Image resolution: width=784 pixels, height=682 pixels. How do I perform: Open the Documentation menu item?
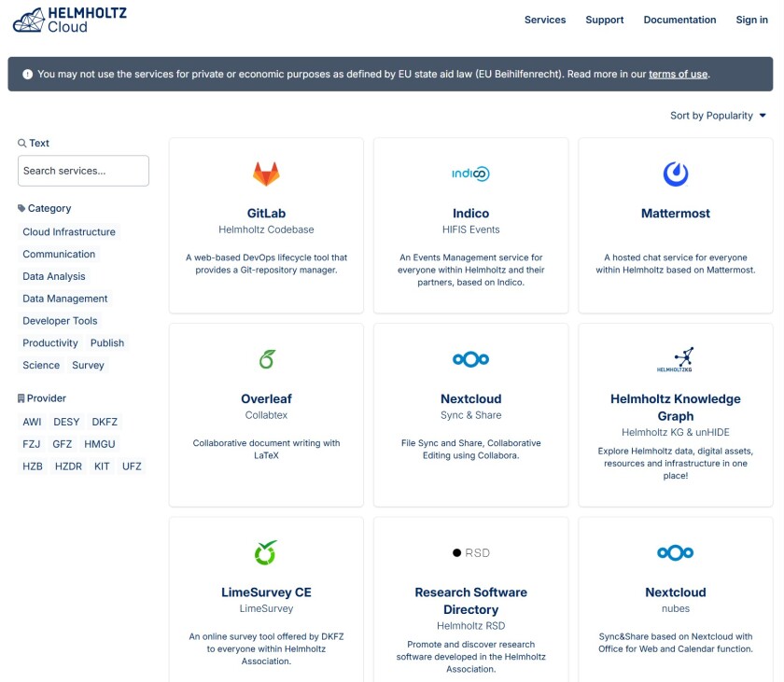[x=679, y=20]
